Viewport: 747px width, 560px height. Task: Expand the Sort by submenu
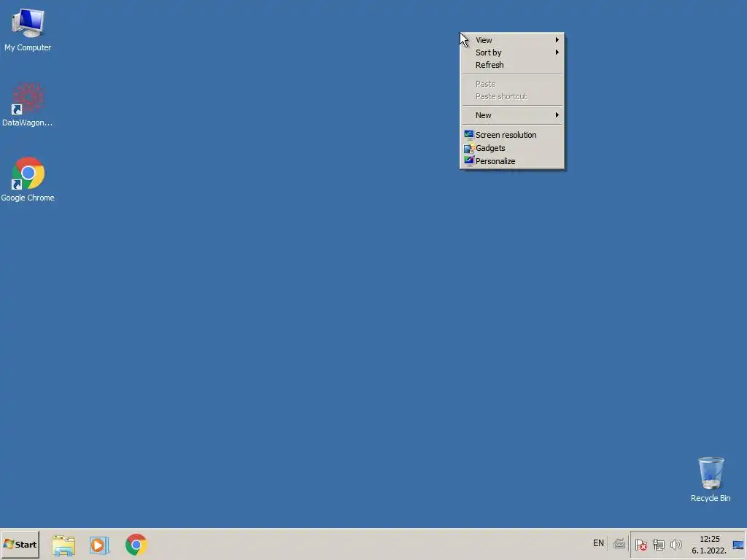click(x=512, y=52)
